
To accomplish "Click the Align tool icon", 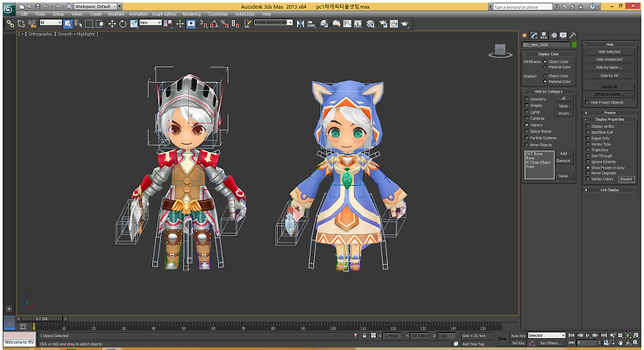I will [x=312, y=24].
